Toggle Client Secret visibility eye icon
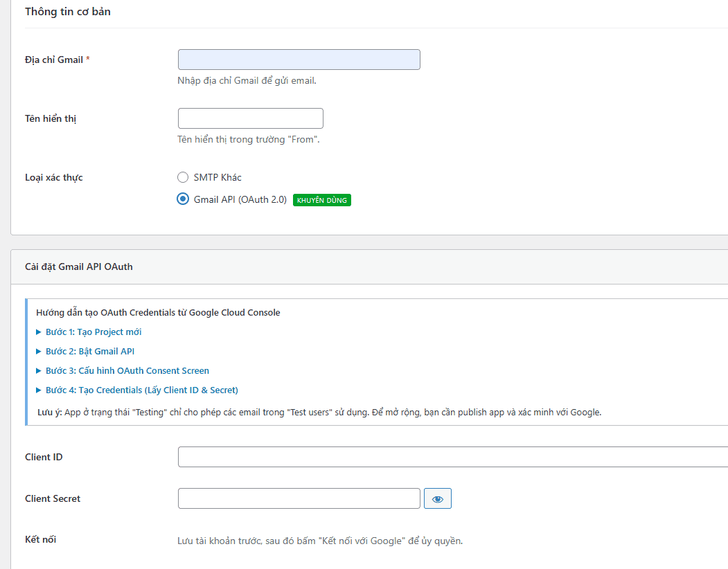This screenshot has height=569, width=728. (x=437, y=498)
